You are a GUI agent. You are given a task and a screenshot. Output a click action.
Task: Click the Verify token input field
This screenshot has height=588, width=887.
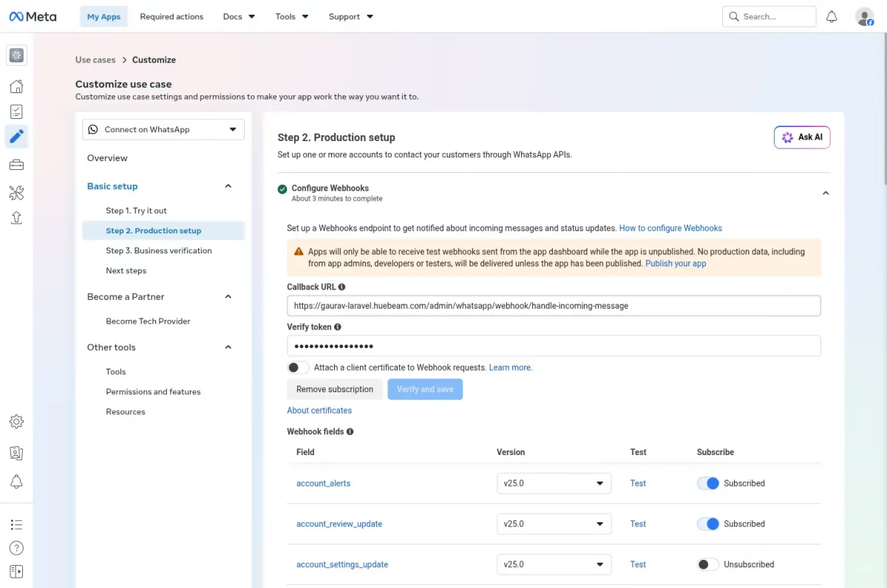click(x=554, y=346)
